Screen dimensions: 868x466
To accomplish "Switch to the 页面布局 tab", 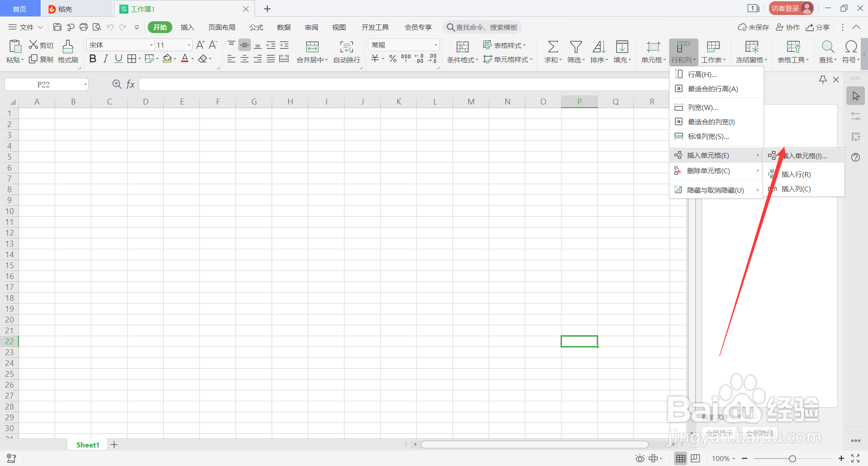I will click(x=222, y=27).
